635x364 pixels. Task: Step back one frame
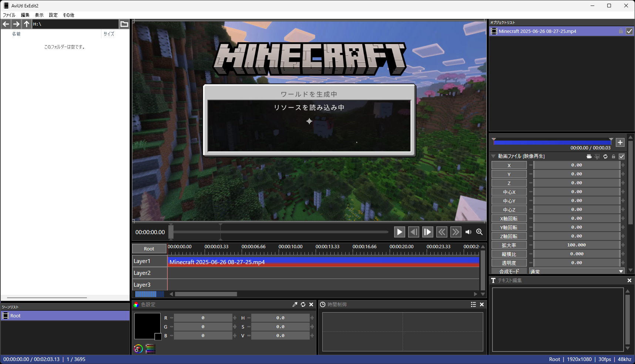tap(414, 232)
